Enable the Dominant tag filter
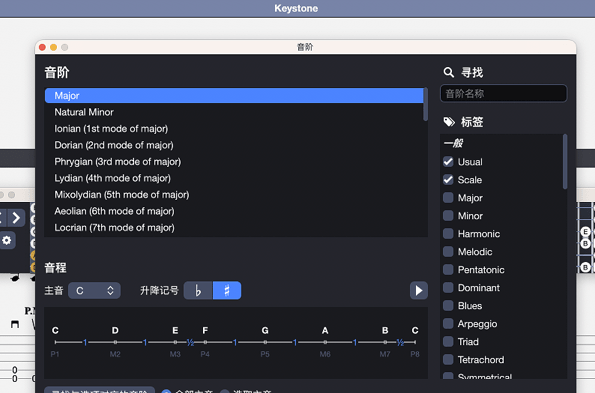The width and height of the screenshot is (595, 393). (448, 288)
